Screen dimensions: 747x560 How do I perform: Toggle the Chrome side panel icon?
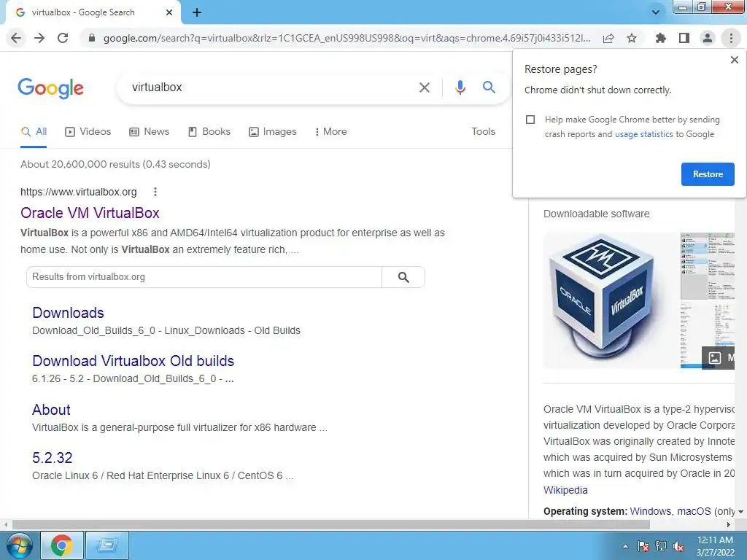coord(684,38)
